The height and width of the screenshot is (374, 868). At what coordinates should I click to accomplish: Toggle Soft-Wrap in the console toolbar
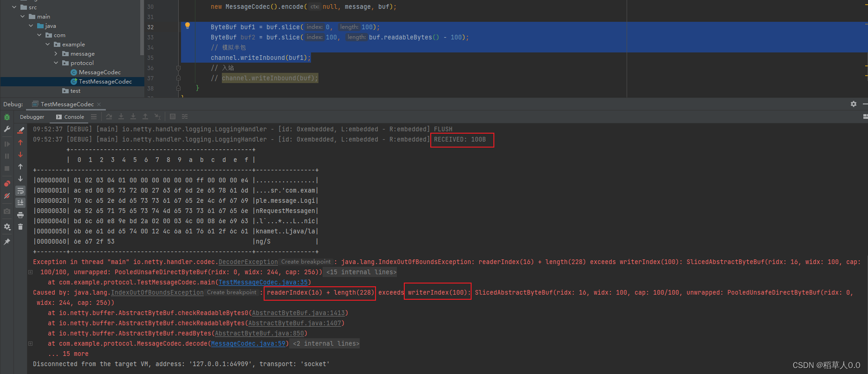coord(20,191)
